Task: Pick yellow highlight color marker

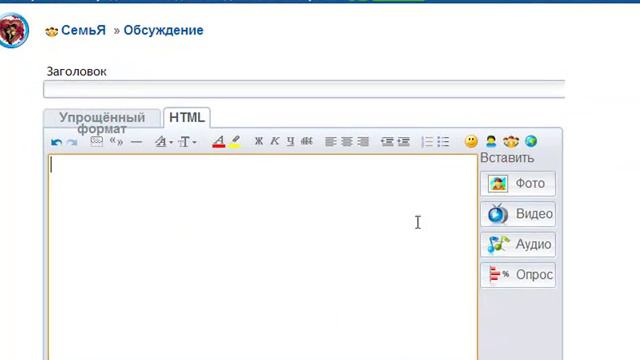Action: 235,142
